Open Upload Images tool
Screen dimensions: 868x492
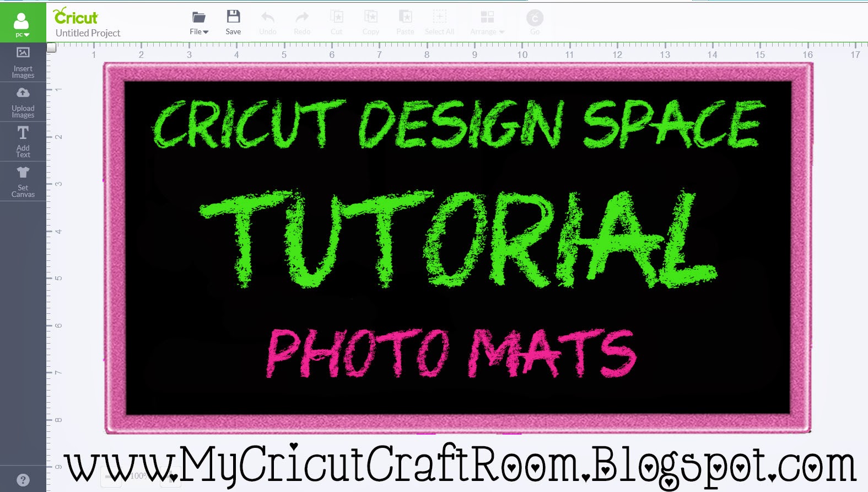23,102
